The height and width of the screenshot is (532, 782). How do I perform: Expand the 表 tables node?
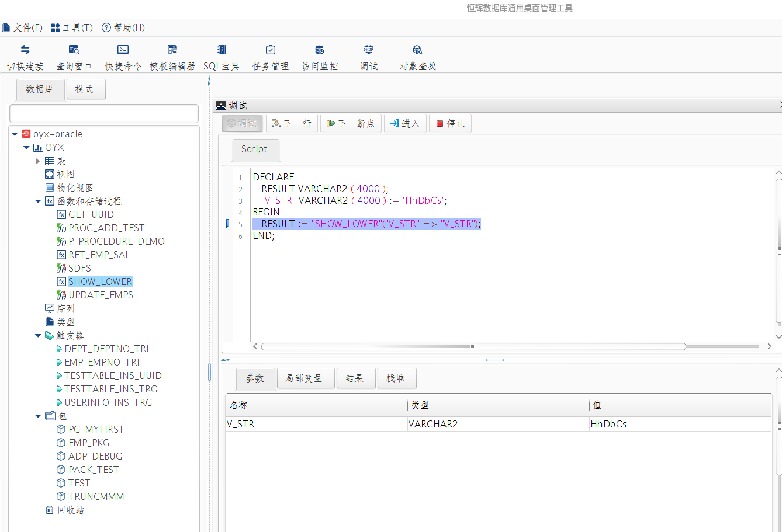tap(38, 161)
